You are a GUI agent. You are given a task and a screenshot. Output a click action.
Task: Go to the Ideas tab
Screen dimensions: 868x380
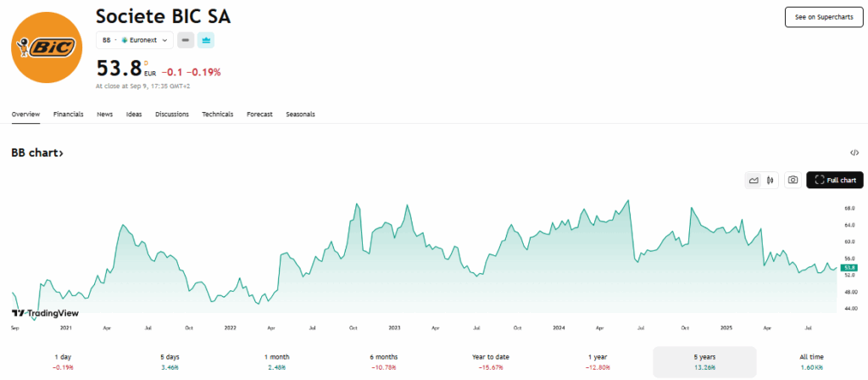[x=134, y=115]
